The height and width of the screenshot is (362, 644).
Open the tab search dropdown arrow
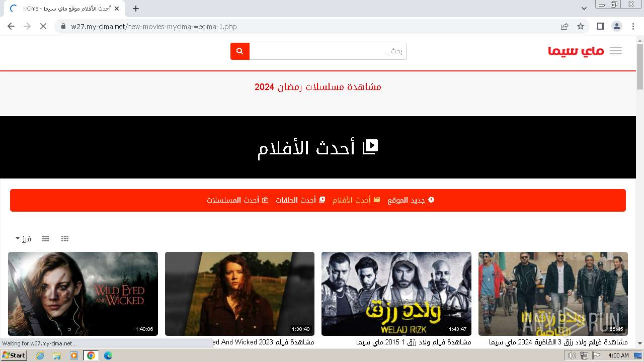[584, 9]
